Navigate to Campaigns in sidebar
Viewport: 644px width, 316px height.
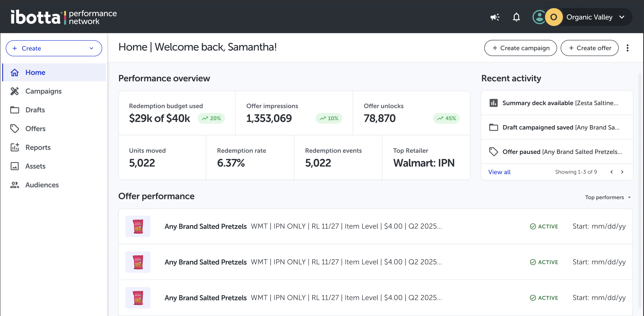click(43, 91)
